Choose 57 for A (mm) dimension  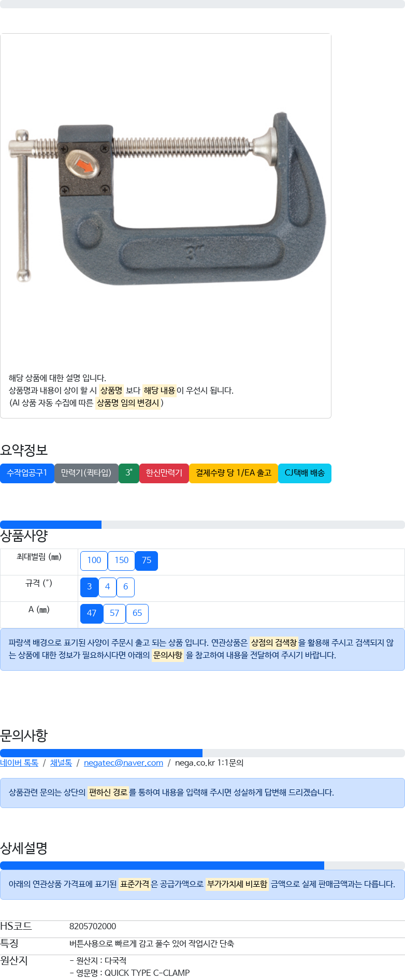(x=114, y=613)
